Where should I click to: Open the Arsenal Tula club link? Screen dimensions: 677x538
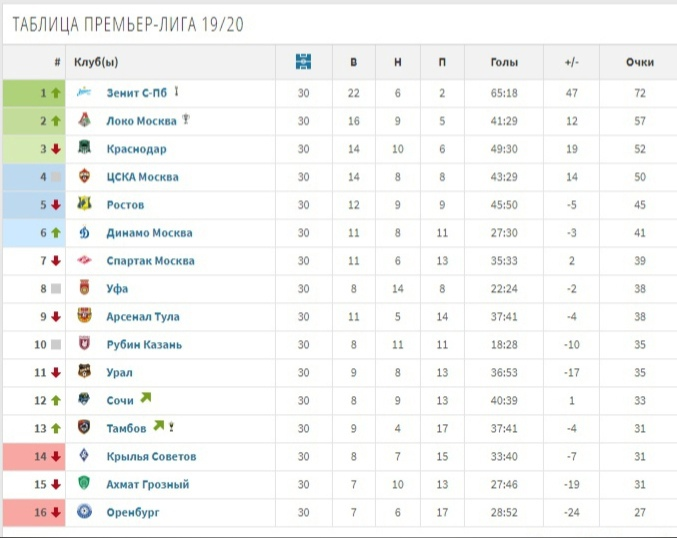(143, 316)
